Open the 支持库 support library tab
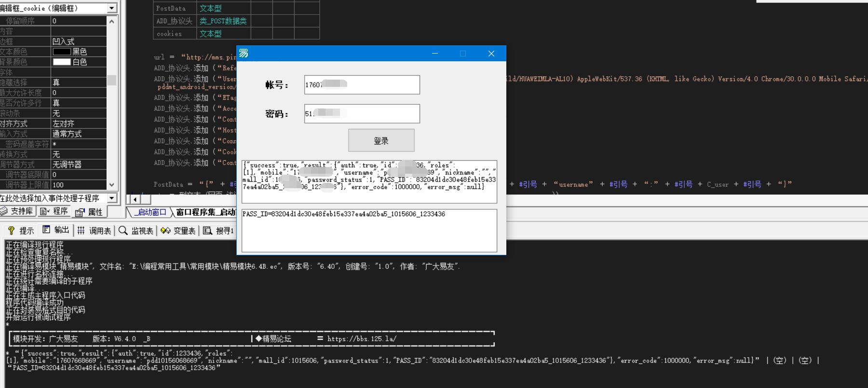Image resolution: width=868 pixels, height=388 pixels. click(17, 211)
